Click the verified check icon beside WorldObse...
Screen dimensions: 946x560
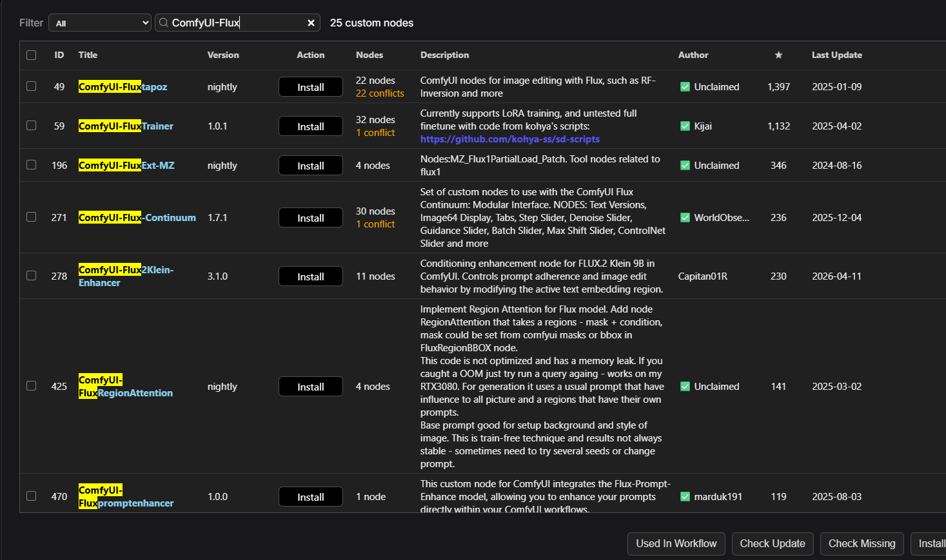[x=685, y=218]
